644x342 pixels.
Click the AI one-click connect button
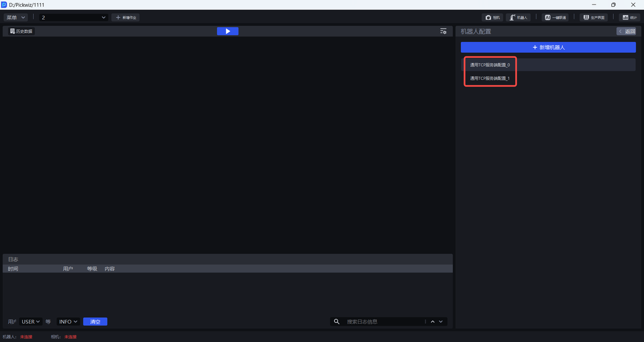pyautogui.click(x=555, y=18)
